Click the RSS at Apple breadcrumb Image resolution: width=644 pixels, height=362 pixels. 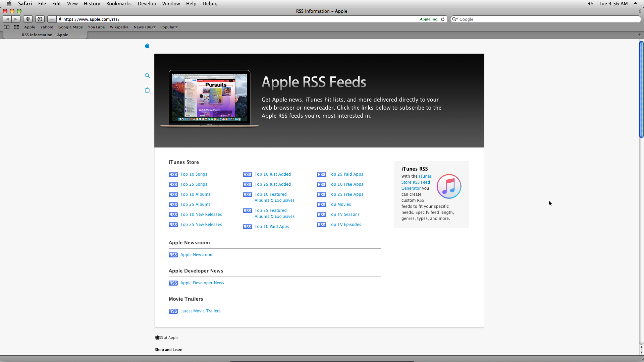point(168,338)
